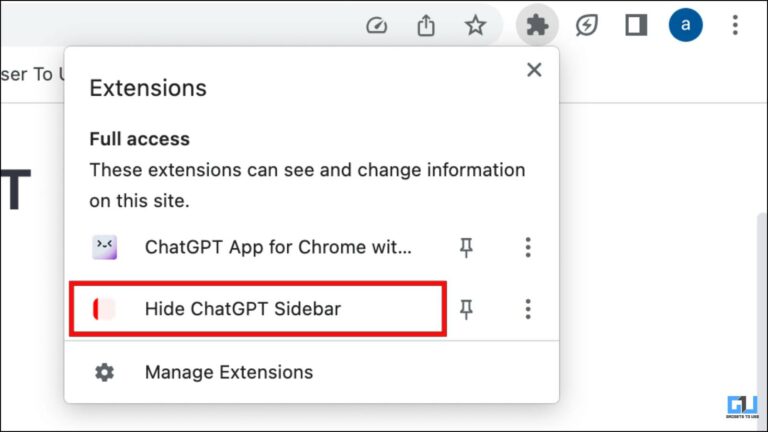Click the lightning bolt extension icon
The image size is (768, 432).
tap(586, 25)
